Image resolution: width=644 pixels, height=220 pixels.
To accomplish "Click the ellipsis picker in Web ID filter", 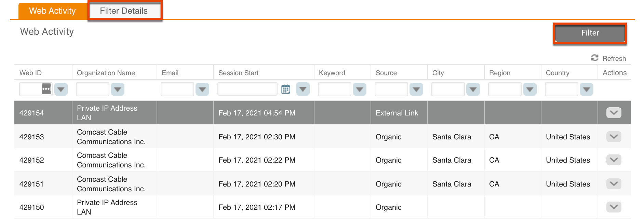I will (x=46, y=89).
